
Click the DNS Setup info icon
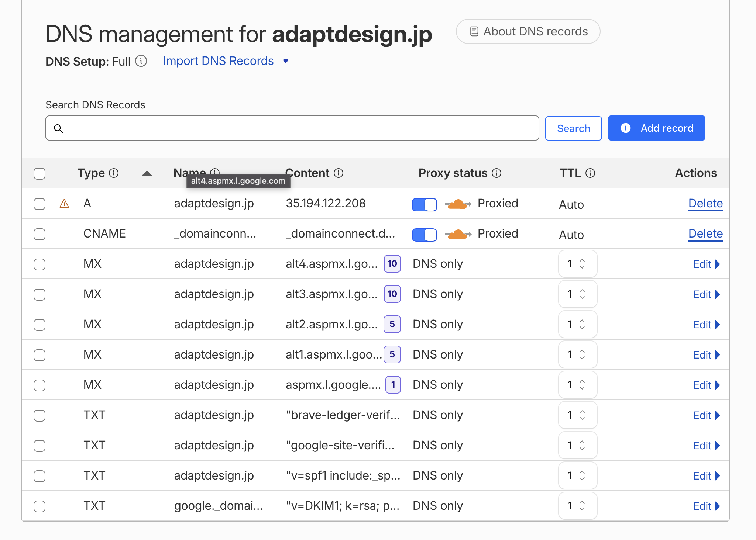tap(141, 61)
